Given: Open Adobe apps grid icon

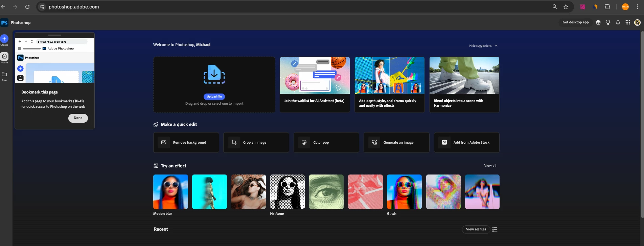Looking at the screenshot, I should coord(628,22).
